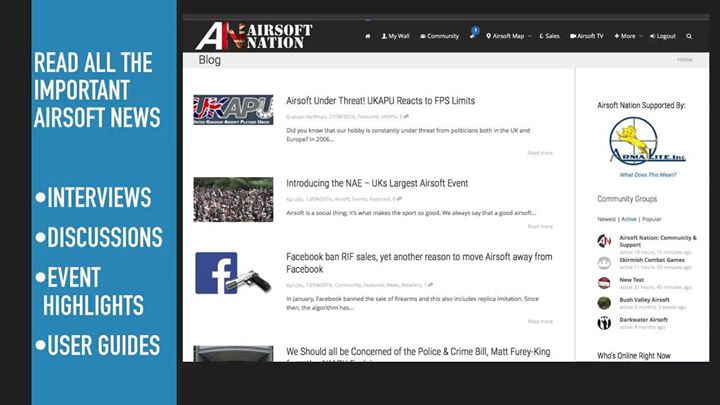The image size is (720, 405).
Task: Open the New Test group
Action: click(631, 280)
